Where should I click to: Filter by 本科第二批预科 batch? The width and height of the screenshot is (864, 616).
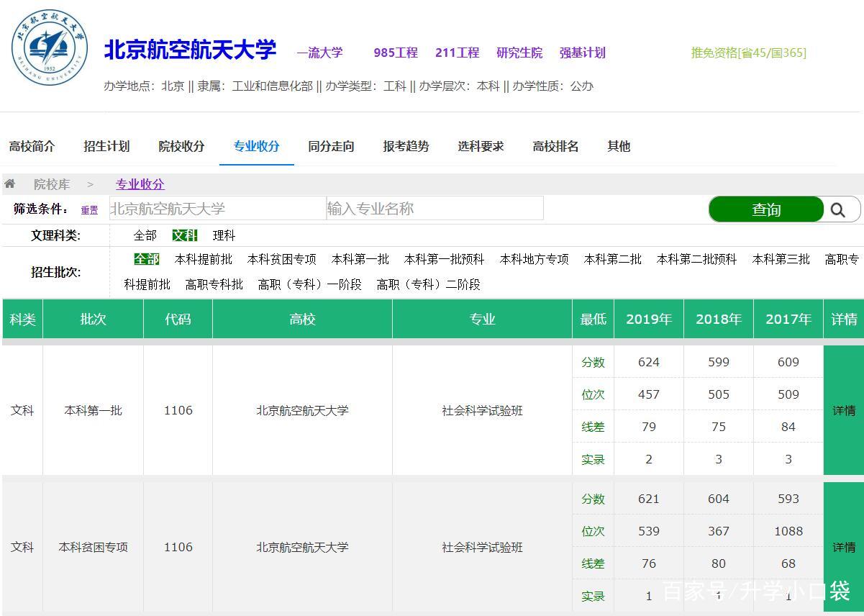pos(697,259)
